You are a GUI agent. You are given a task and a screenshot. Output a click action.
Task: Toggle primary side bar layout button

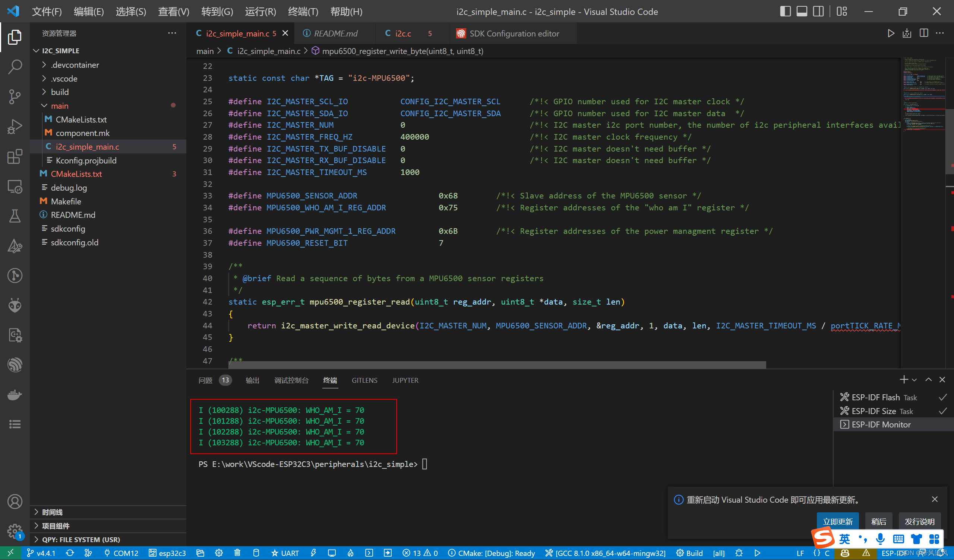[785, 11]
